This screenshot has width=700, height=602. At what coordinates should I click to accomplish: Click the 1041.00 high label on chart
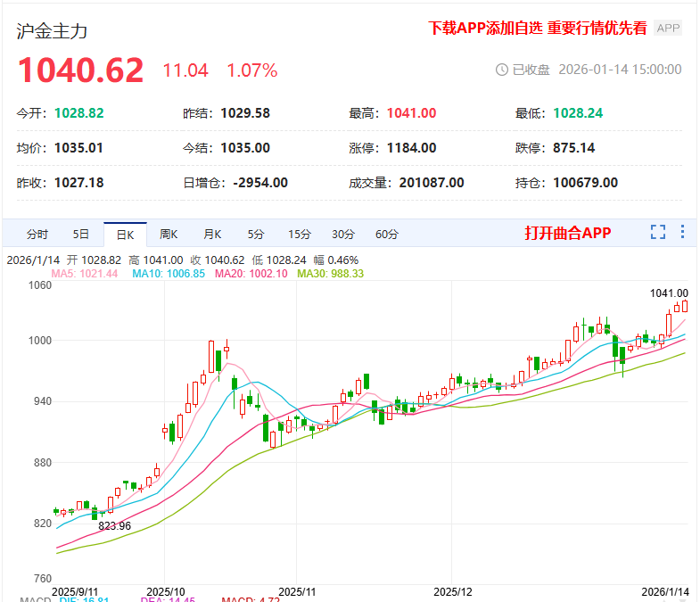(669, 293)
